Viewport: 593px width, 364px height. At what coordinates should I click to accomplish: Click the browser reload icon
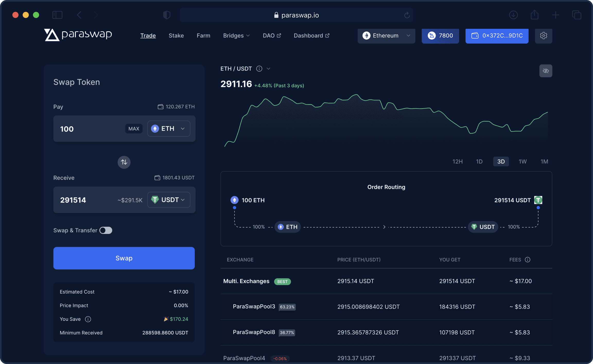coord(407,15)
